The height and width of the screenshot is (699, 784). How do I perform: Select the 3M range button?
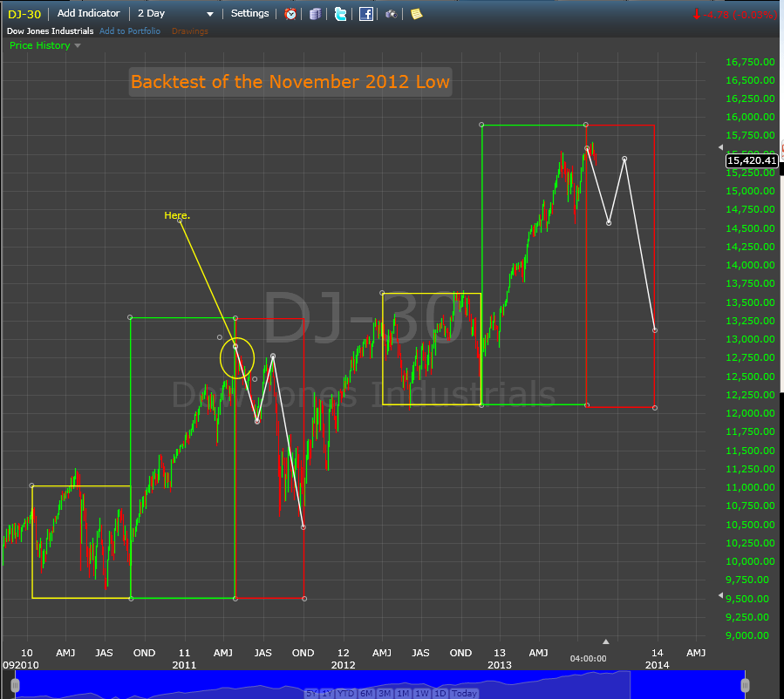(x=385, y=694)
